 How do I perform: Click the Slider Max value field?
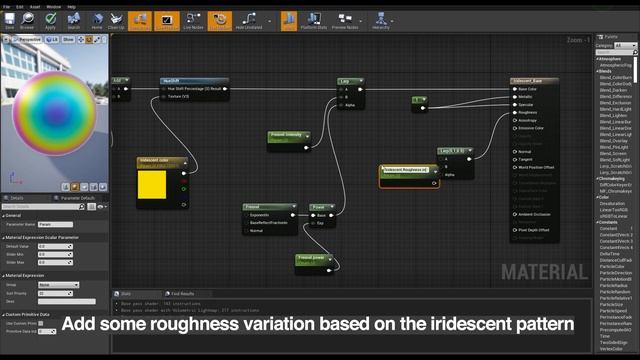pyautogui.click(x=55, y=262)
